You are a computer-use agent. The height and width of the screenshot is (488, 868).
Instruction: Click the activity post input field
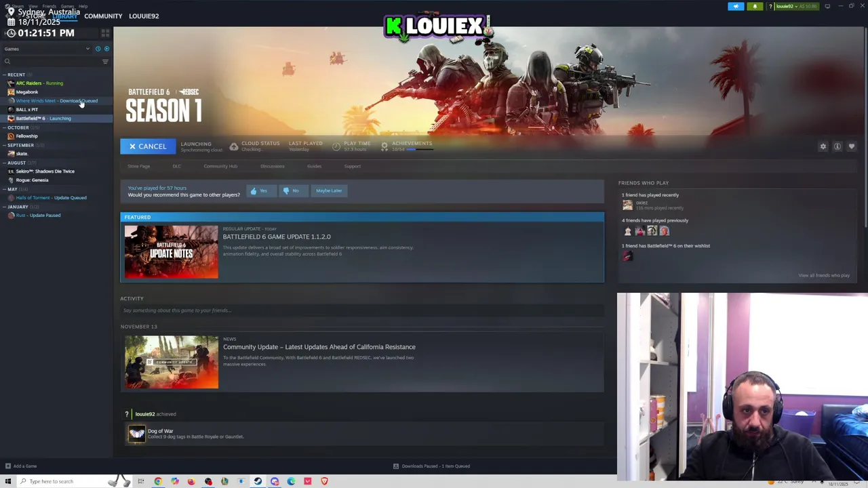(362, 310)
